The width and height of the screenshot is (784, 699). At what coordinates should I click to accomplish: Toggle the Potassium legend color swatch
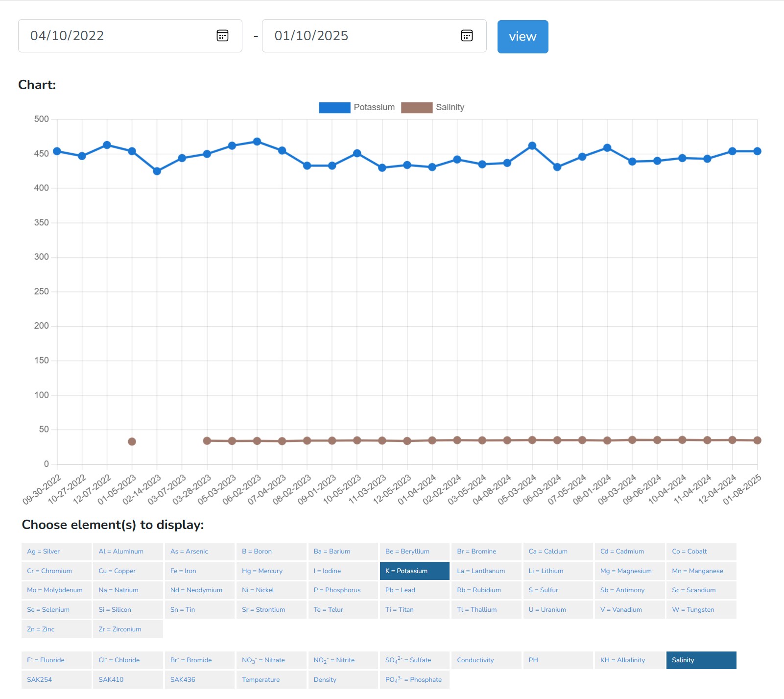coord(334,107)
